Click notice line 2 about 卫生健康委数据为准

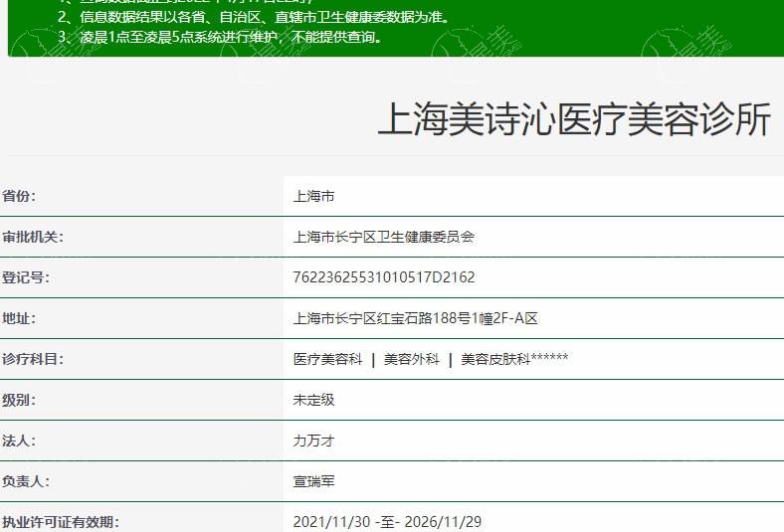point(255,17)
